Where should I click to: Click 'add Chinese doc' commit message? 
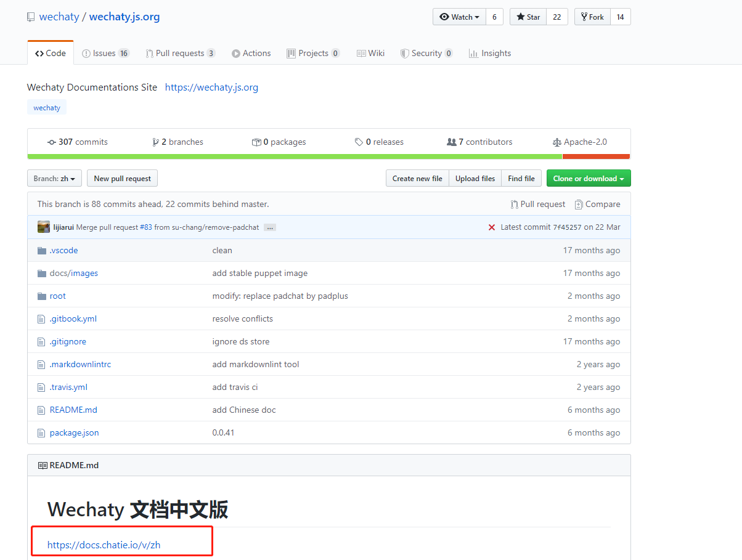[x=244, y=410]
